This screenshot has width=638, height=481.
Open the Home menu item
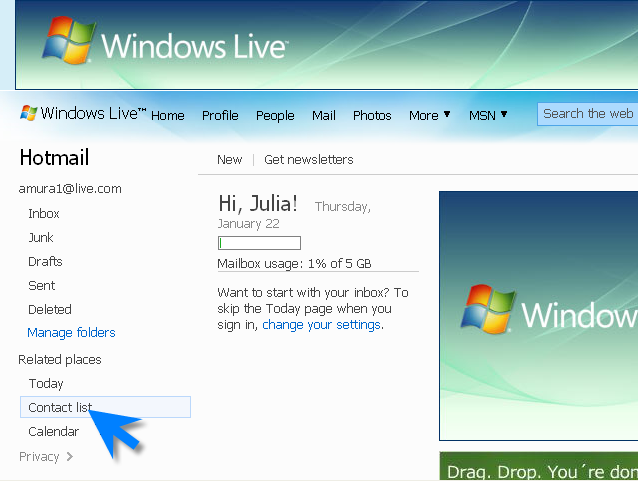(x=167, y=116)
